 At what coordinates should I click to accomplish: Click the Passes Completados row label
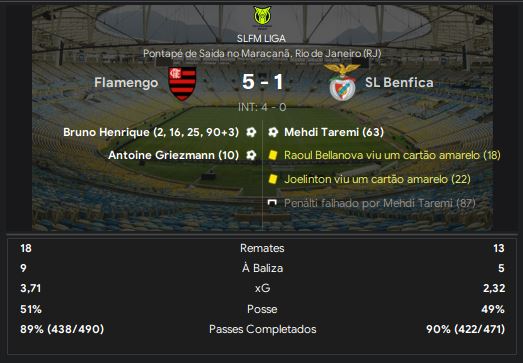click(x=263, y=329)
